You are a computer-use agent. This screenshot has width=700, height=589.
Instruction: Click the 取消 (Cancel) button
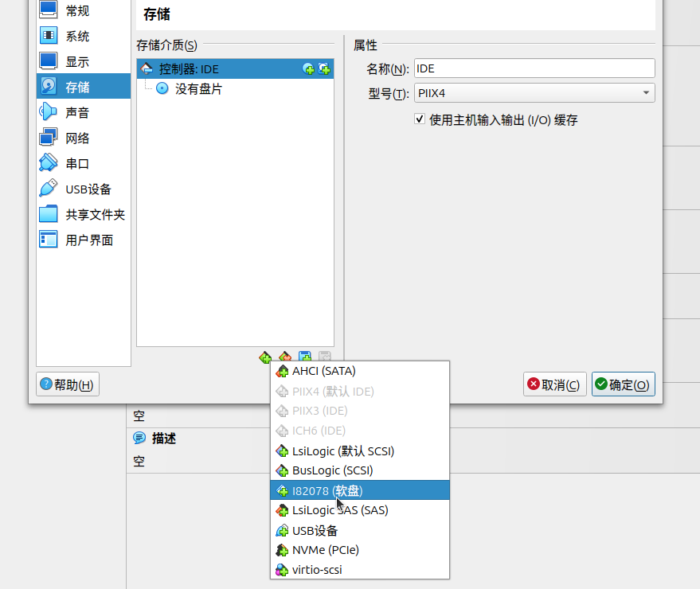pos(555,385)
